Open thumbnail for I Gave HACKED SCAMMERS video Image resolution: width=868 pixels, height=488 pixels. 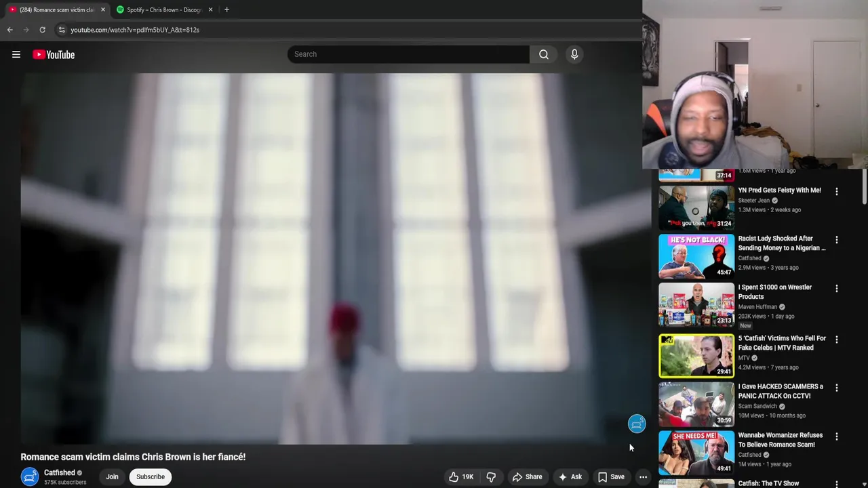696,405
